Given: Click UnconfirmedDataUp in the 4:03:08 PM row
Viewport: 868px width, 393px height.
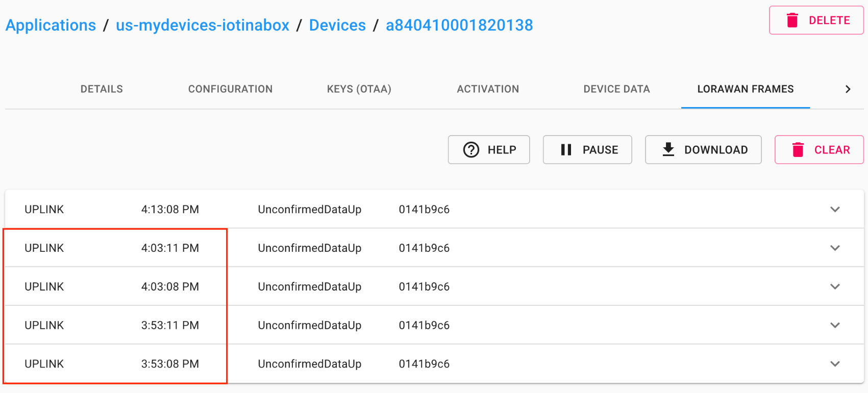Looking at the screenshot, I should click(310, 286).
